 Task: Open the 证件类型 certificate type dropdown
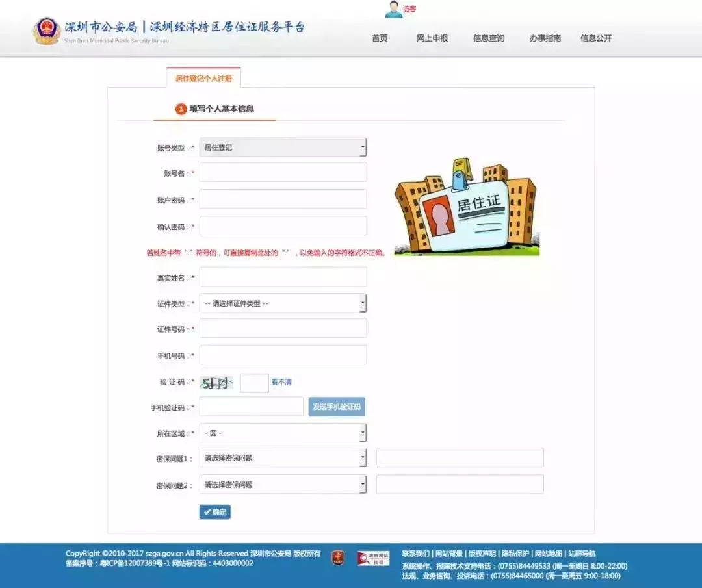282,303
